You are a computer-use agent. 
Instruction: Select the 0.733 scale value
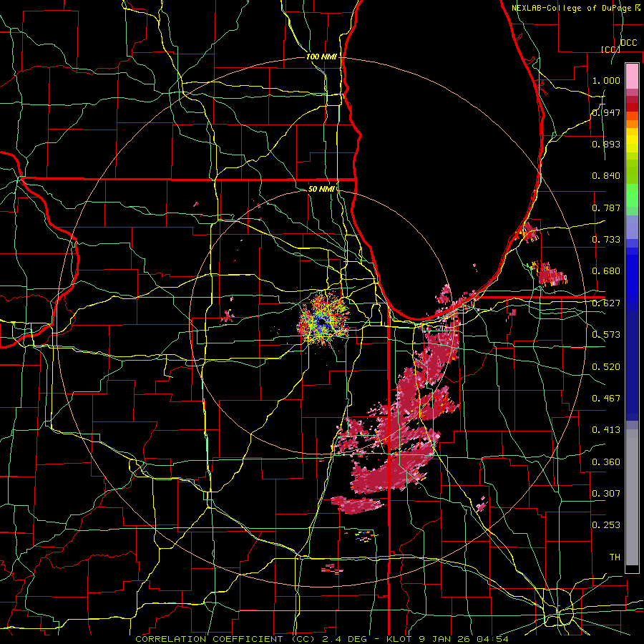[x=606, y=240]
